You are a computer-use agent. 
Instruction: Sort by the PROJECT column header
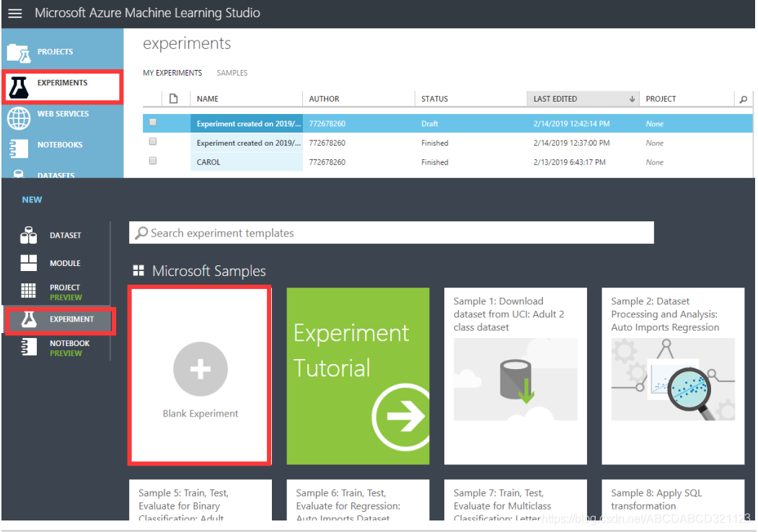661,99
